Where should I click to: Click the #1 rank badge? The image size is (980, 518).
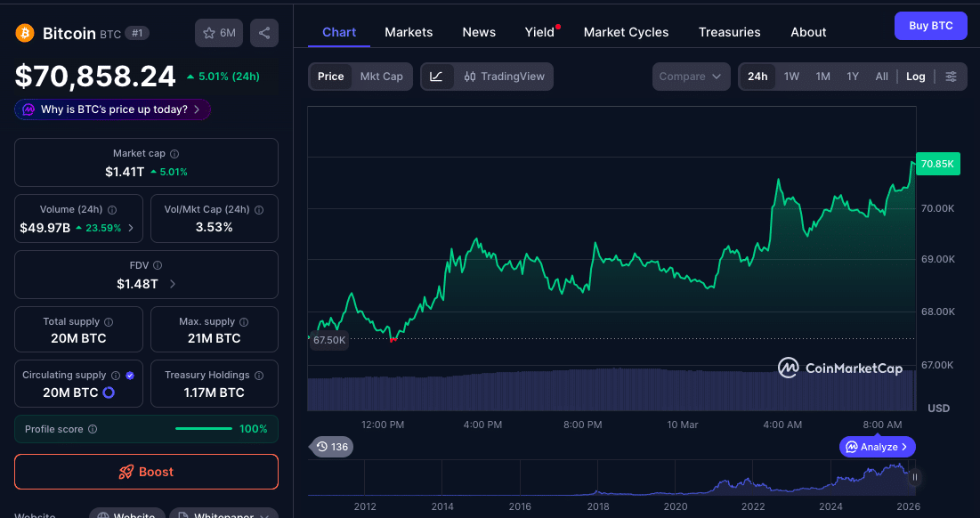(137, 33)
